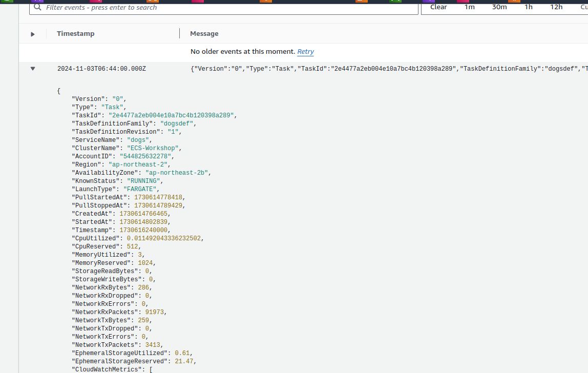Click the Timestamp column header
Viewport: 588px width, 373px height.
click(76, 34)
